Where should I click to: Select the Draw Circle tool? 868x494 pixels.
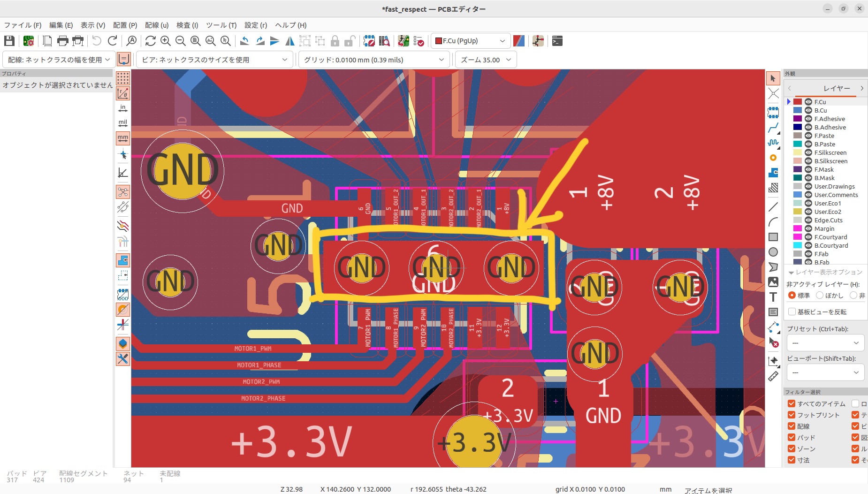(x=773, y=252)
